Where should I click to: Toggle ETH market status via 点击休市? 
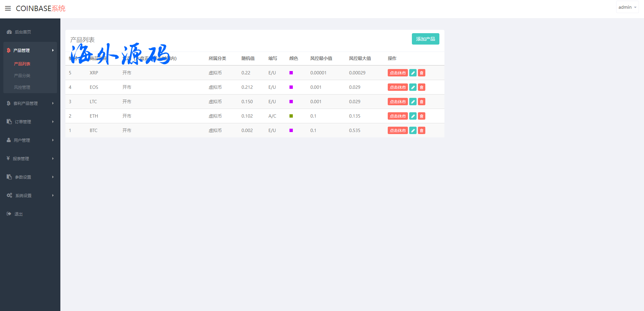(397, 116)
